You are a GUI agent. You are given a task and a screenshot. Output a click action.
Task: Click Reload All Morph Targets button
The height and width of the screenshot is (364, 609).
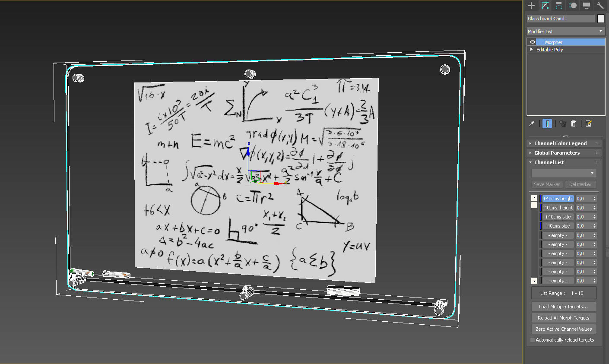[564, 318]
